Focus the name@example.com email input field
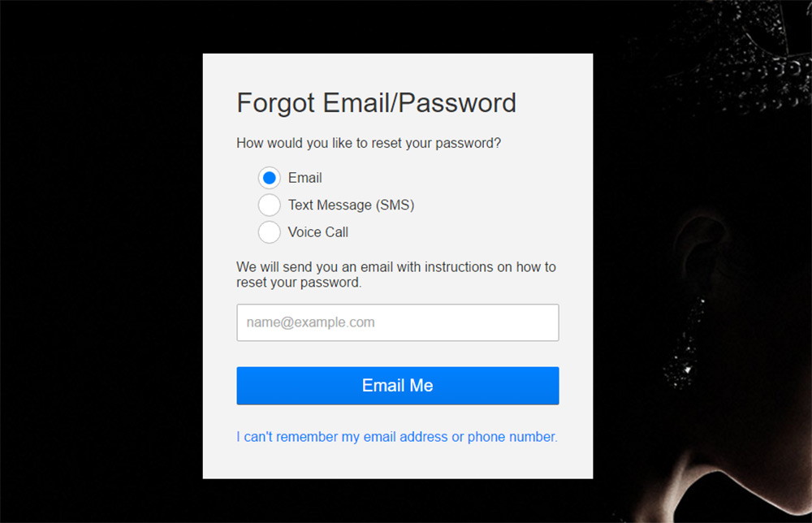812x523 pixels. coord(398,322)
